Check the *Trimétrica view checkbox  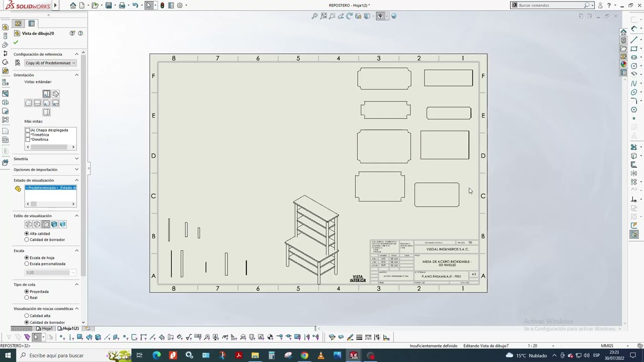click(x=28, y=135)
